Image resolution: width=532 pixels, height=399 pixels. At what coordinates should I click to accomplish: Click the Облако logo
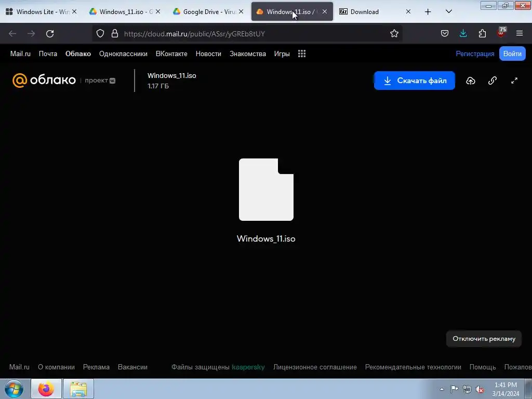tap(44, 81)
